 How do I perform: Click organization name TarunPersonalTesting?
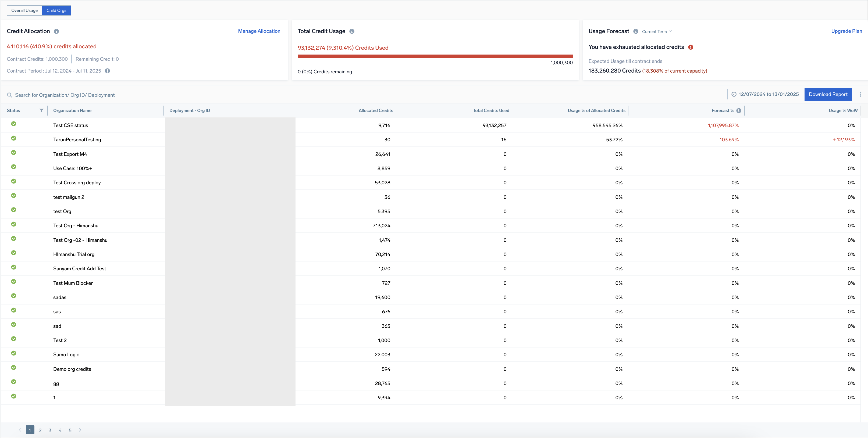click(x=77, y=140)
